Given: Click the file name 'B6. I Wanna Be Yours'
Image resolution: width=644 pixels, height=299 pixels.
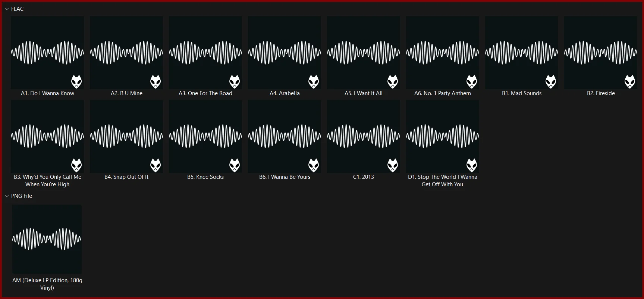Looking at the screenshot, I should (285, 177).
